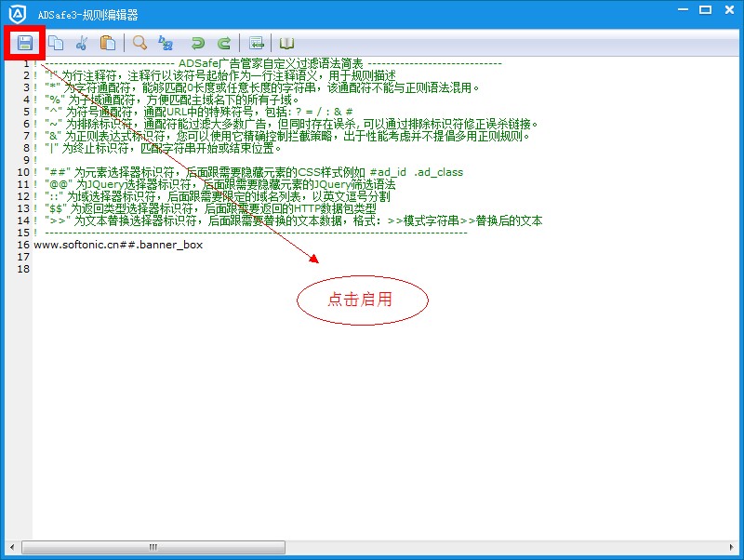This screenshot has width=744, height=560.
Task: Click line number 9 in the gutter
Action: point(26,160)
